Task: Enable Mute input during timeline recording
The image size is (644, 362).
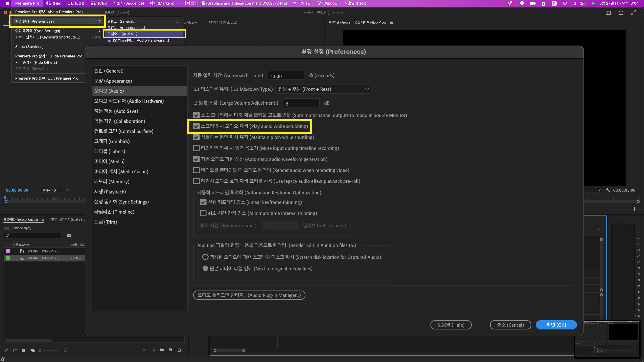Action: 196,148
